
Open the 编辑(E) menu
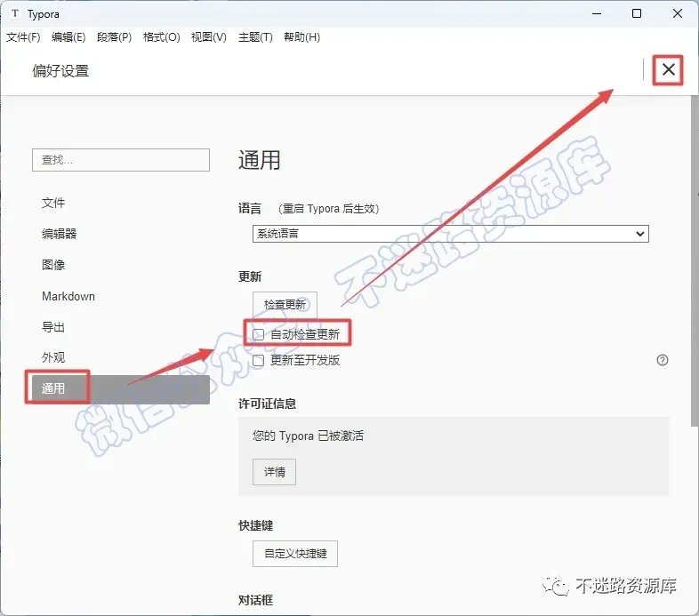click(x=68, y=37)
